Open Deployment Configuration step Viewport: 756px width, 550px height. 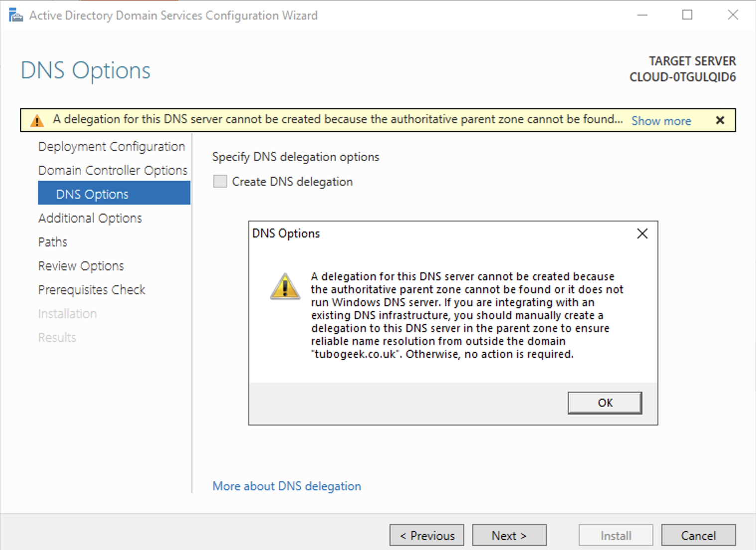tap(112, 146)
